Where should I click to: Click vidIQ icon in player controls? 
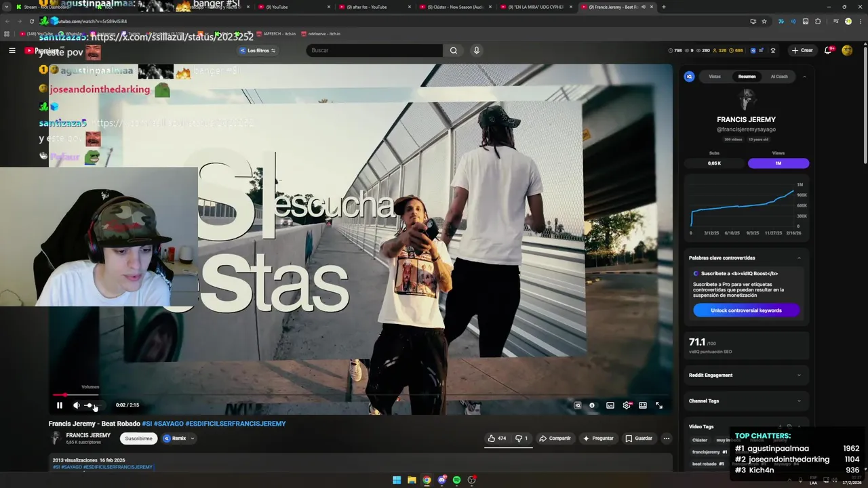pos(578,405)
